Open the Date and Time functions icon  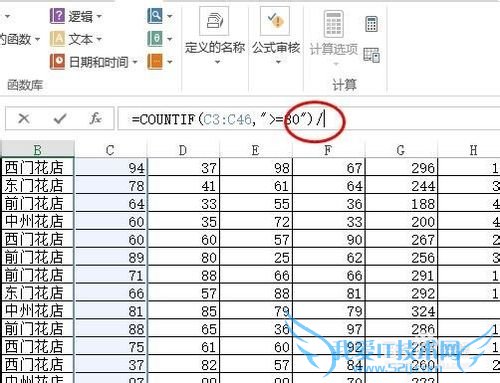(57, 61)
